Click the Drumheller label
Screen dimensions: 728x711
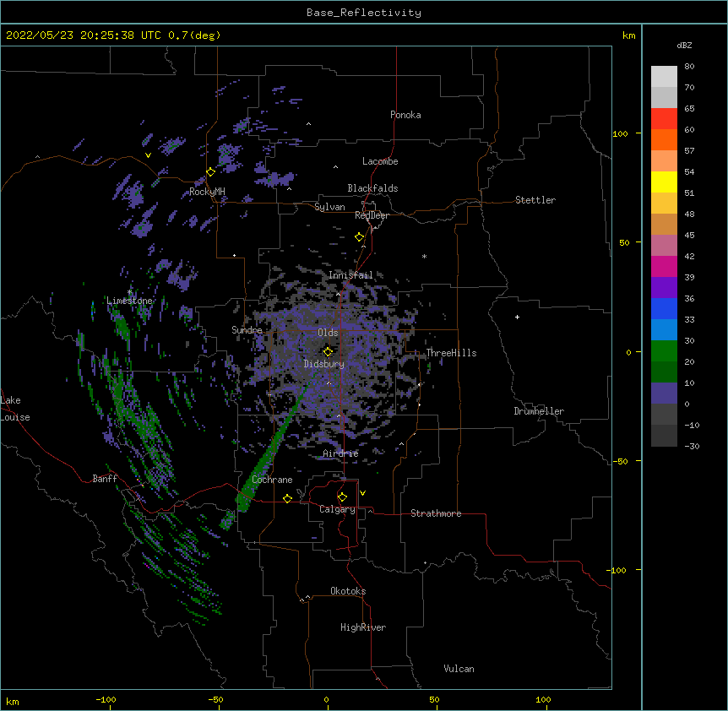[x=539, y=411]
